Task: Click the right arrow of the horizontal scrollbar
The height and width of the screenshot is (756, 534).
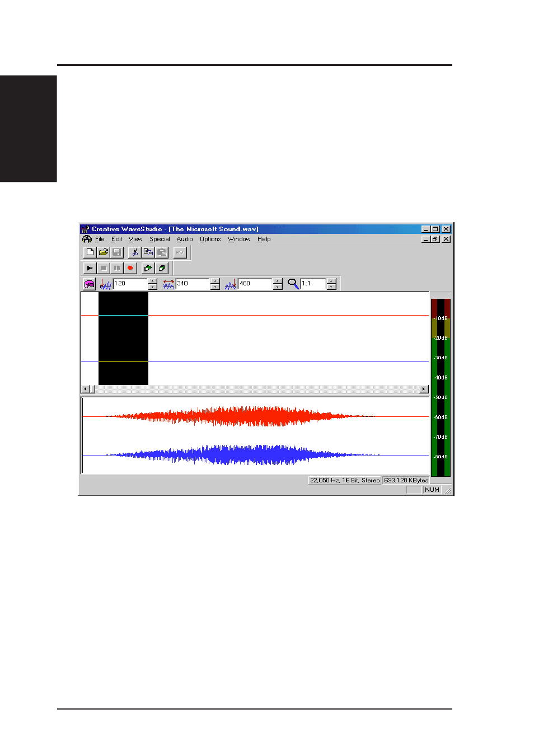Action: [x=424, y=389]
